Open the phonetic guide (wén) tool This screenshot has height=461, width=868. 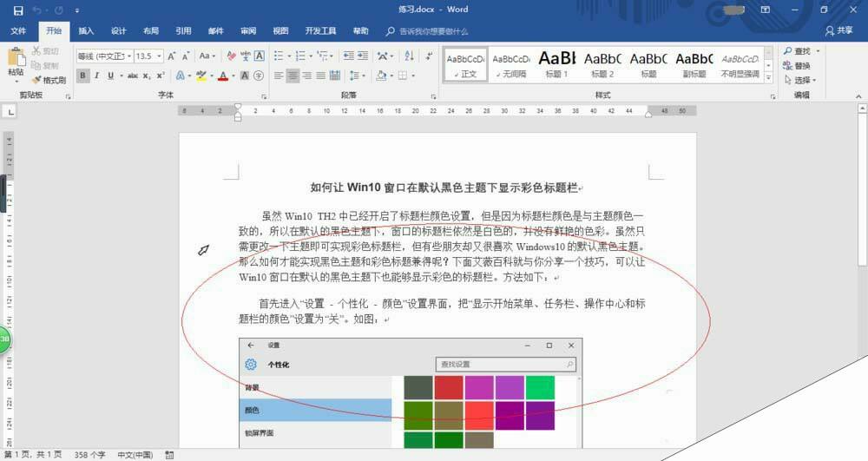[246, 56]
